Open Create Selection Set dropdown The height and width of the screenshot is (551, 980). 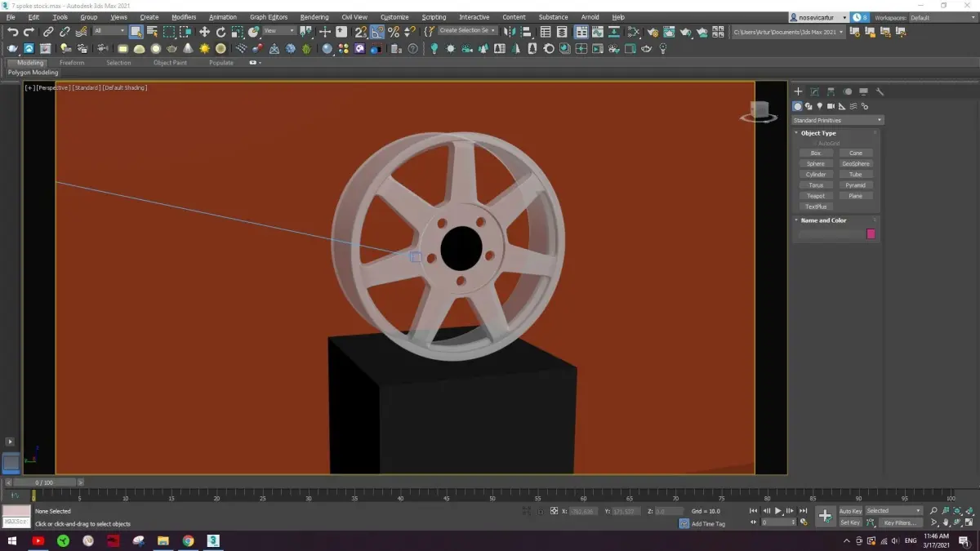(468, 31)
